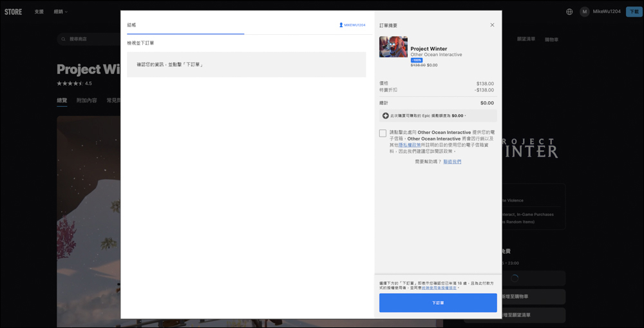Open the M account avatar
This screenshot has height=328, width=644.
(x=585, y=12)
